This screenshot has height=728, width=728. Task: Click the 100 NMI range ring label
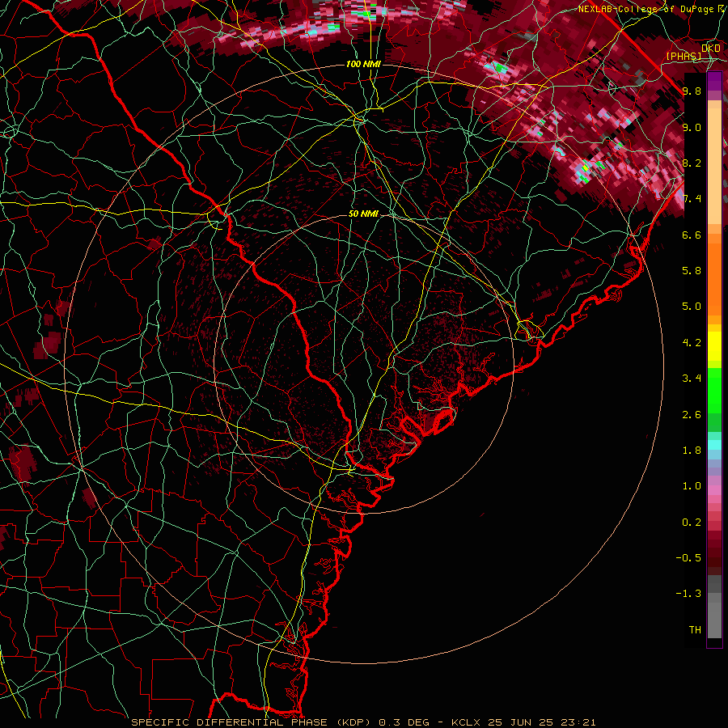363,64
